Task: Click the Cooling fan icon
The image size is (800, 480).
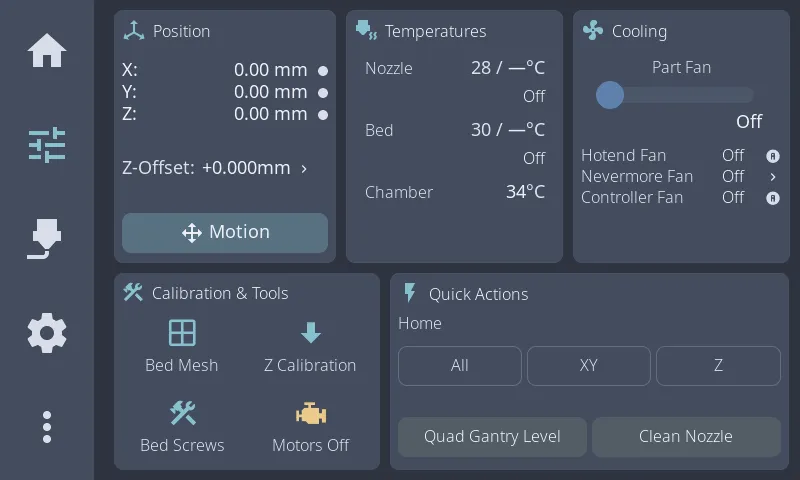Action: click(593, 31)
